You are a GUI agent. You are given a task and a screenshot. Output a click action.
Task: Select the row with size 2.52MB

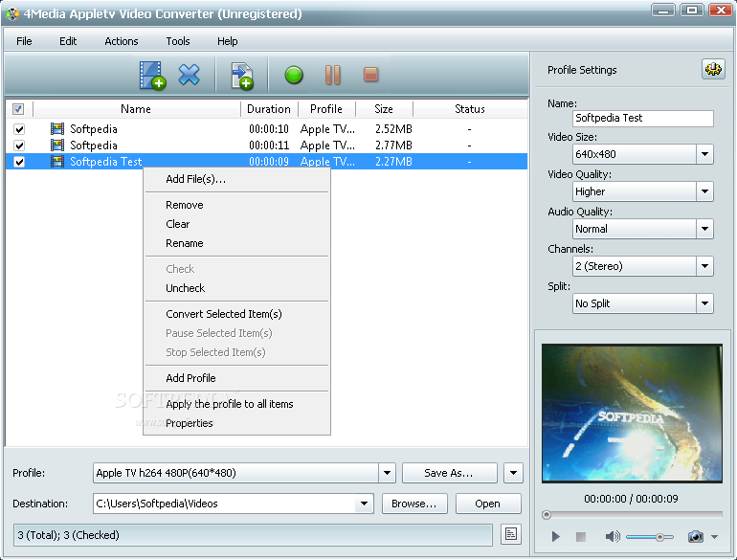(266, 129)
